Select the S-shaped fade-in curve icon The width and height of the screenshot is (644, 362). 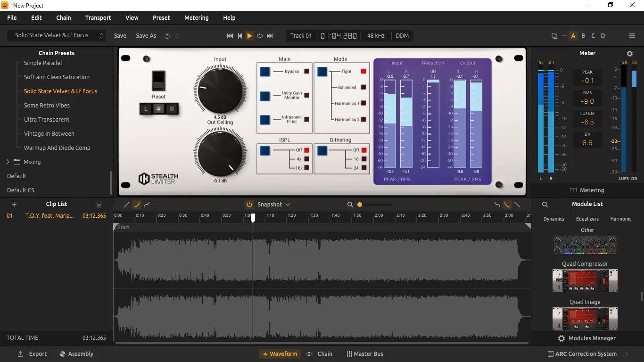point(147,205)
